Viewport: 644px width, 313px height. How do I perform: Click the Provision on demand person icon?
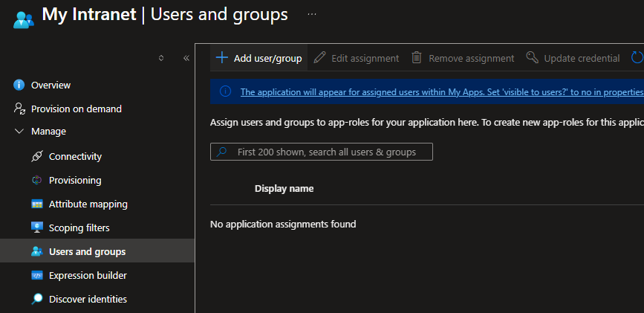(x=19, y=109)
